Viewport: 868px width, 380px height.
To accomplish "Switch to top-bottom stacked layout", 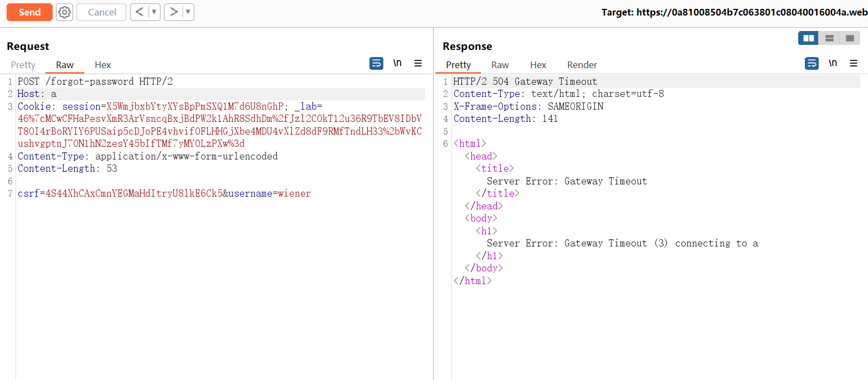I will (x=829, y=38).
